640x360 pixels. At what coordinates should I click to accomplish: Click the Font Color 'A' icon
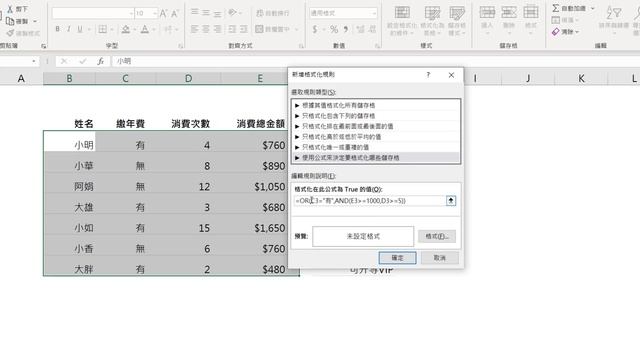pyautogui.click(x=144, y=29)
